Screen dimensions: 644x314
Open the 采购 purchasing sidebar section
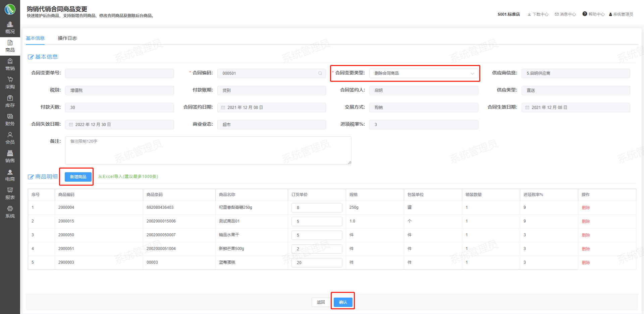(10, 83)
